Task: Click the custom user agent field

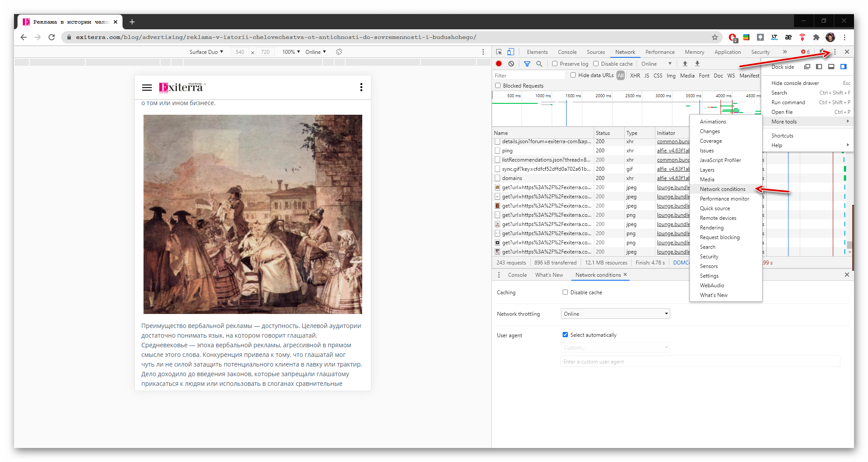Action: (700, 361)
